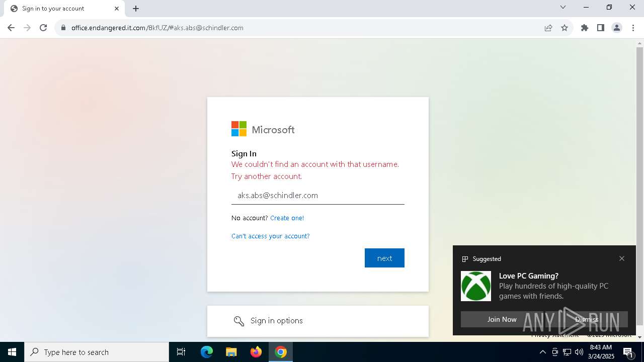Bookmark this page with star icon

click(x=565, y=28)
